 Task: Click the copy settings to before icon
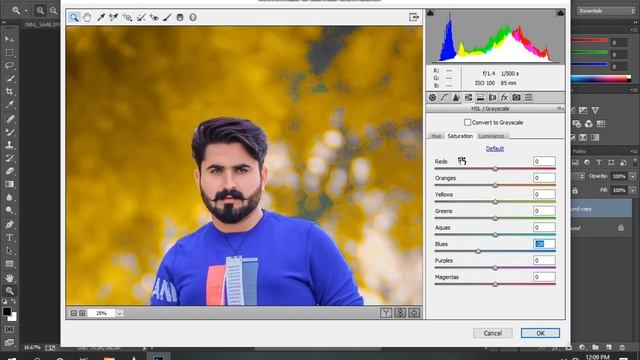click(x=414, y=313)
